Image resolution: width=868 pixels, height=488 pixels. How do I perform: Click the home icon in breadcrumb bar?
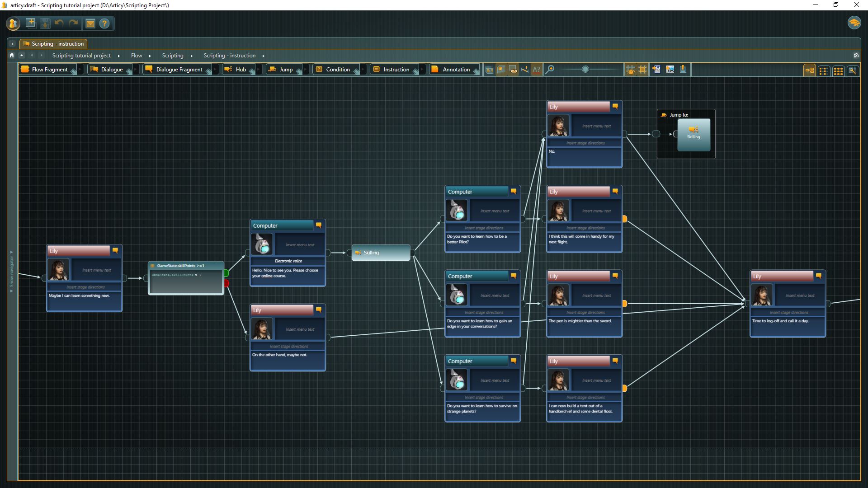tap(12, 55)
